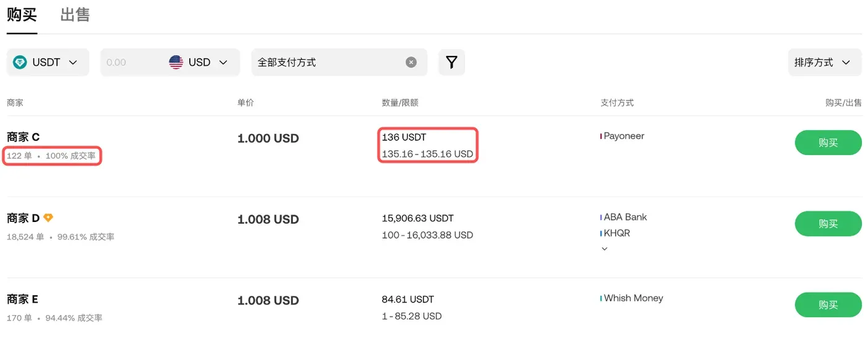
Task: Open the 全部支付方式 payment method selector
Action: click(x=339, y=62)
